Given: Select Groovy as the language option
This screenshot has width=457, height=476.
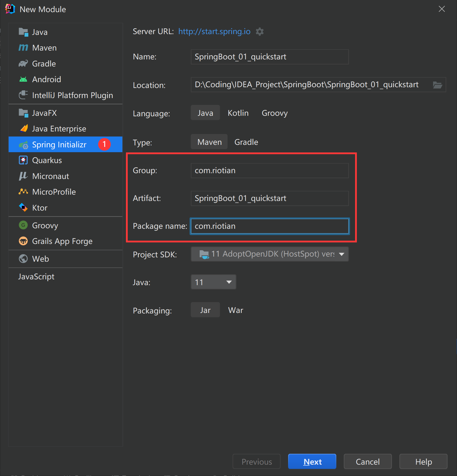Looking at the screenshot, I should [274, 113].
